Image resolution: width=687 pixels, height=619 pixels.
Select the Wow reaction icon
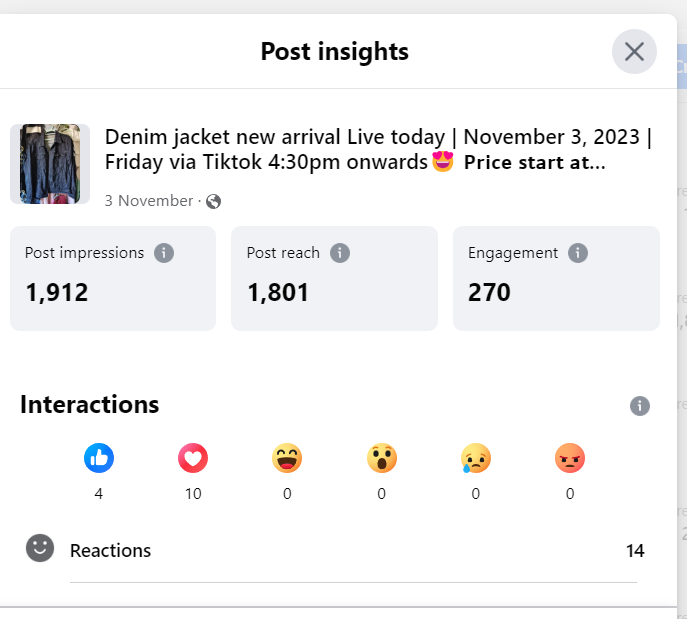point(381,458)
